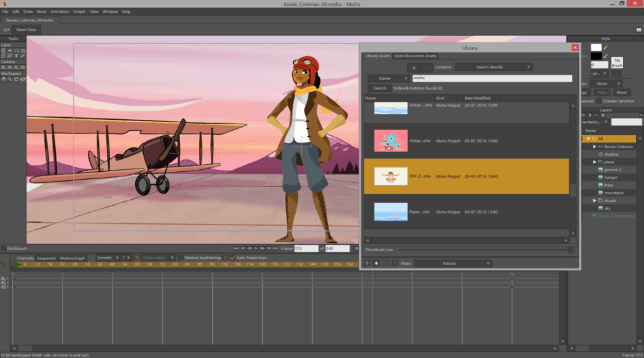This screenshot has width=644, height=358.
Task: Open the None effect dropdown in Style
Action: click(606, 83)
